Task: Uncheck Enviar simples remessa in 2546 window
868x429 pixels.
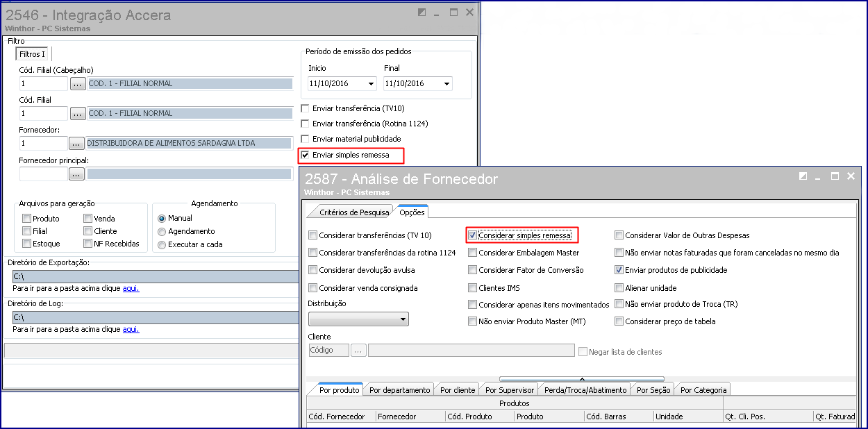Action: [x=305, y=154]
